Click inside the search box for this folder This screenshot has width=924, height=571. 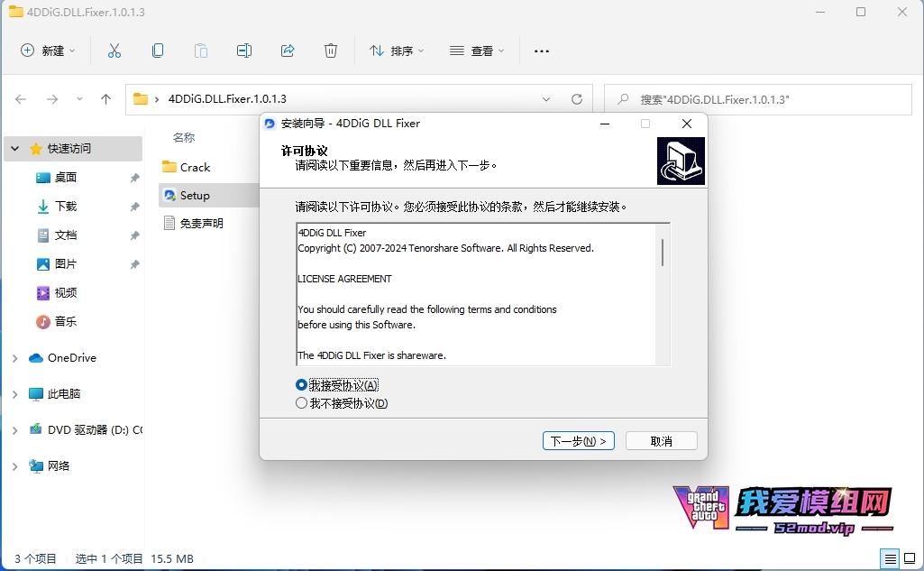[x=758, y=99]
